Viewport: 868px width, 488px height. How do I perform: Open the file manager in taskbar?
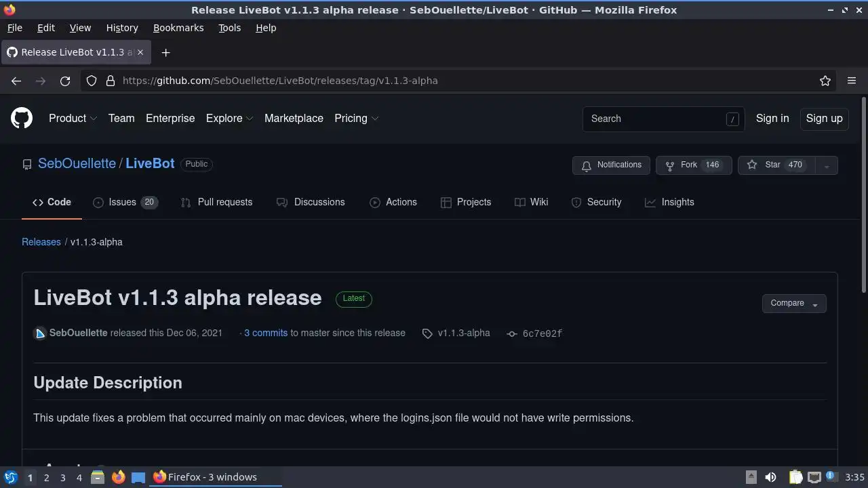click(x=97, y=477)
